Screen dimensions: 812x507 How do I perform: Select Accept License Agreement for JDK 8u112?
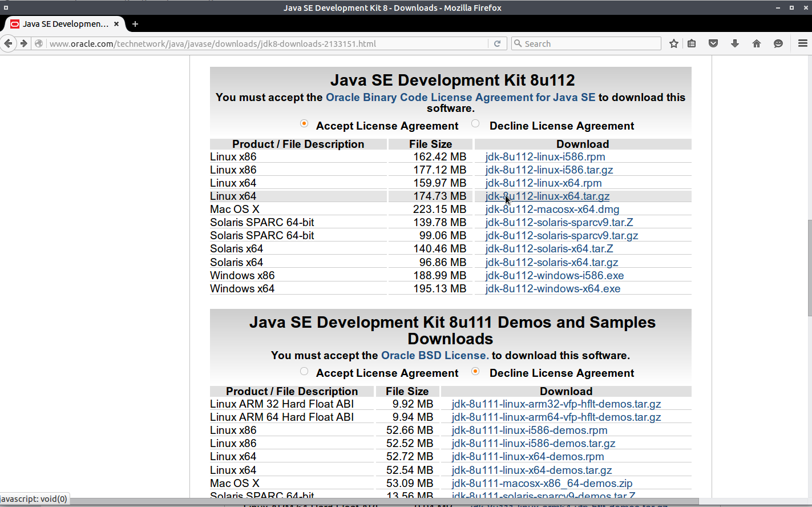[304, 124]
